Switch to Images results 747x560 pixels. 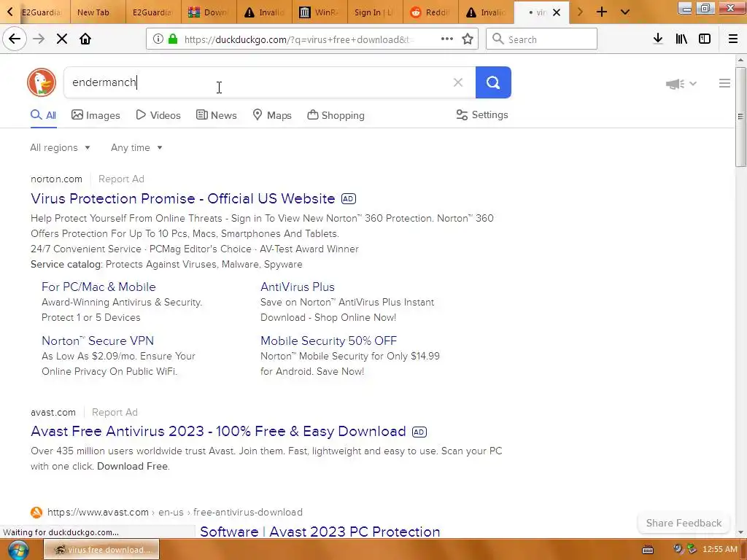96,115
